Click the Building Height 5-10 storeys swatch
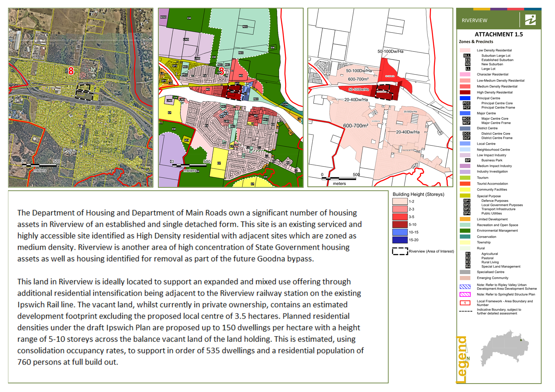The image size is (555, 392). 400,225
